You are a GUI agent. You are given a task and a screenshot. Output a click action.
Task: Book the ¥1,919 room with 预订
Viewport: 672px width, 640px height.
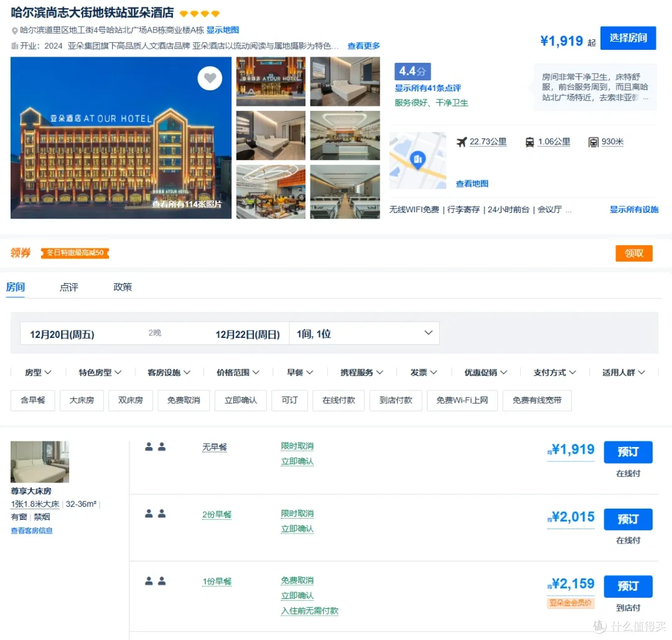(628, 452)
